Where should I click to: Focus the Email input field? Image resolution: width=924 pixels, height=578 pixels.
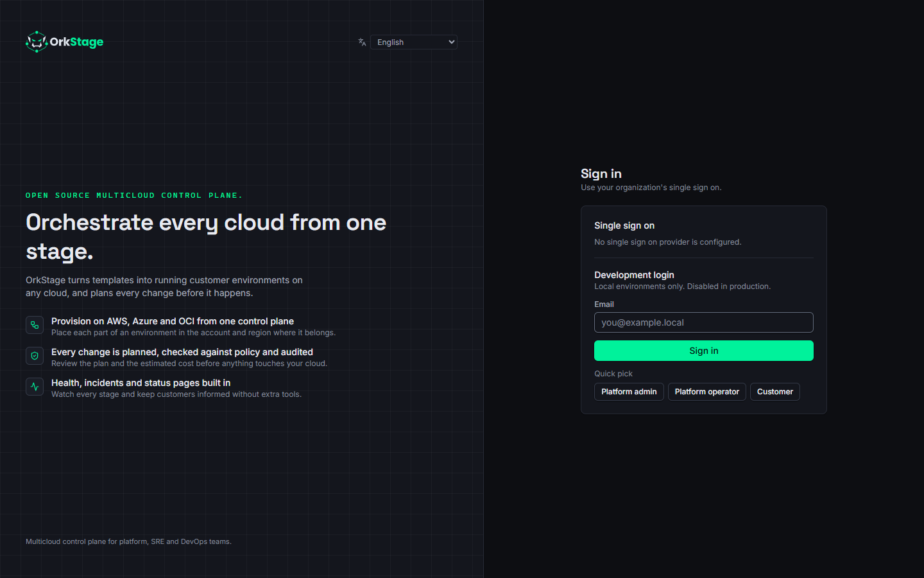(x=704, y=322)
